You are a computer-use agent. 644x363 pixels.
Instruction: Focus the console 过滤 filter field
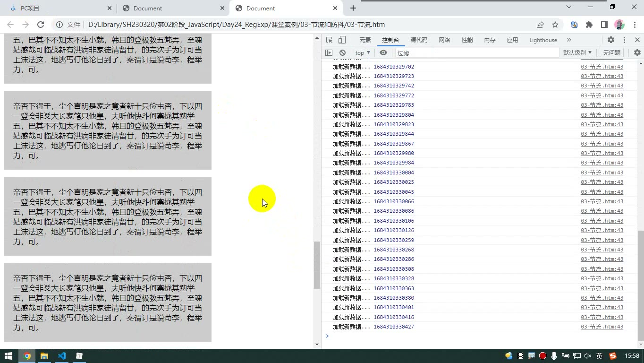[x=476, y=53]
